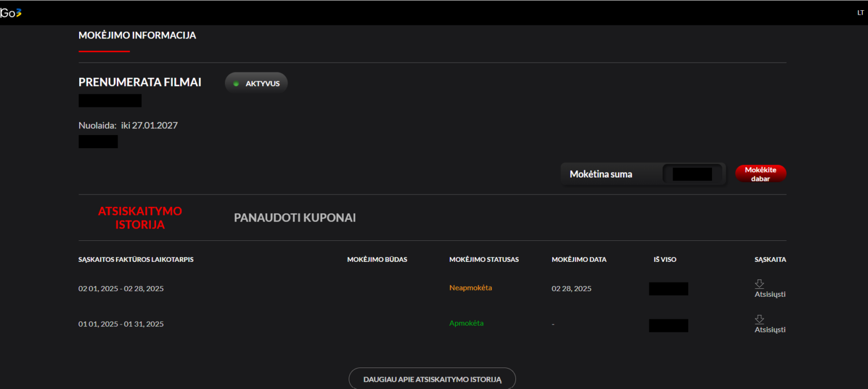Click the Go3 logo

tap(11, 13)
